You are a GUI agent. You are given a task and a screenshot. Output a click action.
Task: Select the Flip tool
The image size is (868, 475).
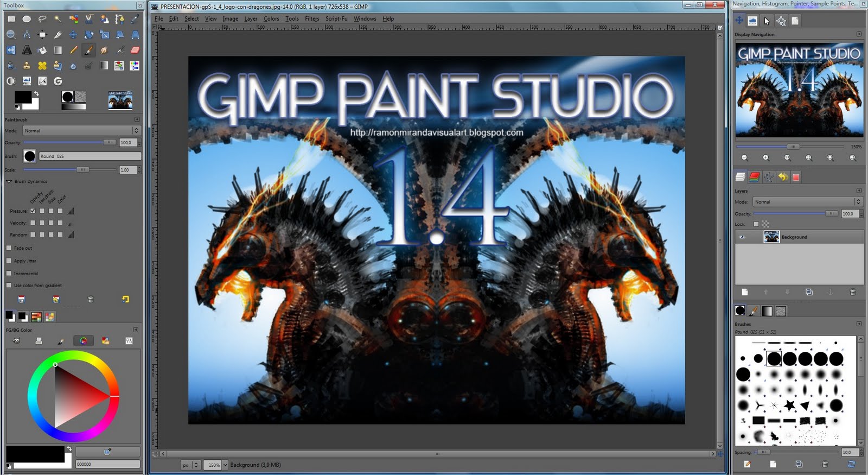(11, 50)
